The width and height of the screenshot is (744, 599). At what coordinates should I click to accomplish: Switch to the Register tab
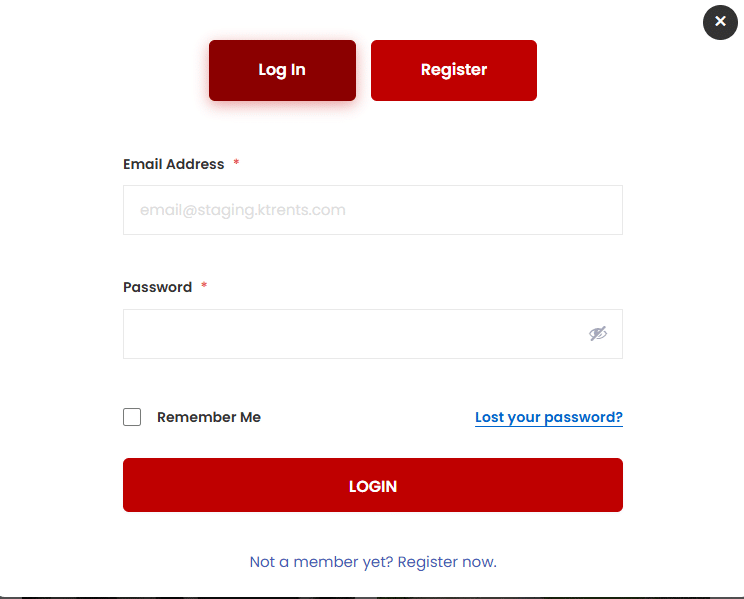click(x=453, y=70)
